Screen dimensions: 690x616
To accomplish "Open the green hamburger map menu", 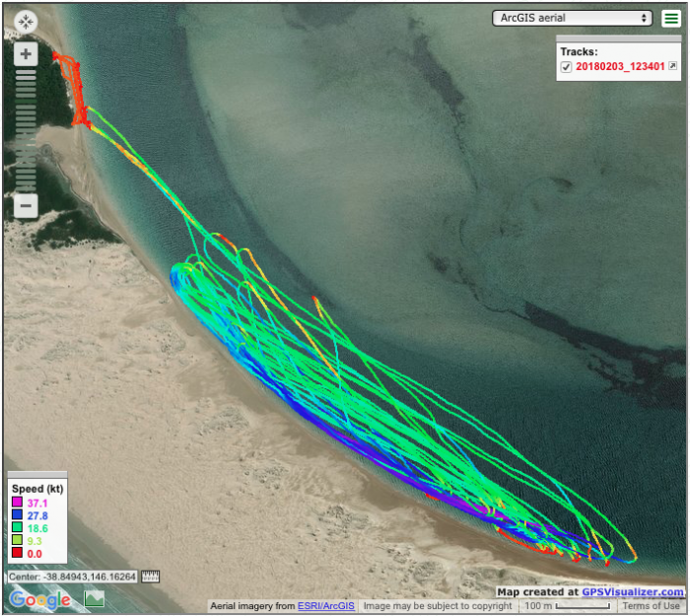I will (671, 18).
